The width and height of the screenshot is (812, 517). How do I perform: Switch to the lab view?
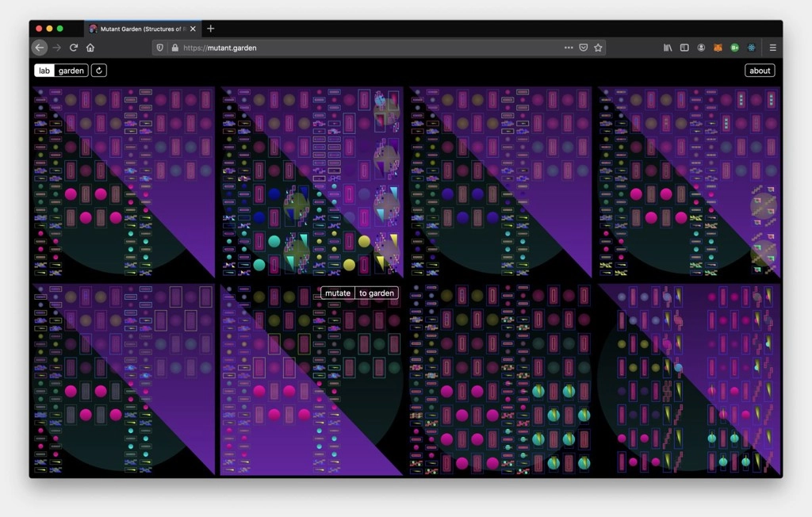(44, 71)
